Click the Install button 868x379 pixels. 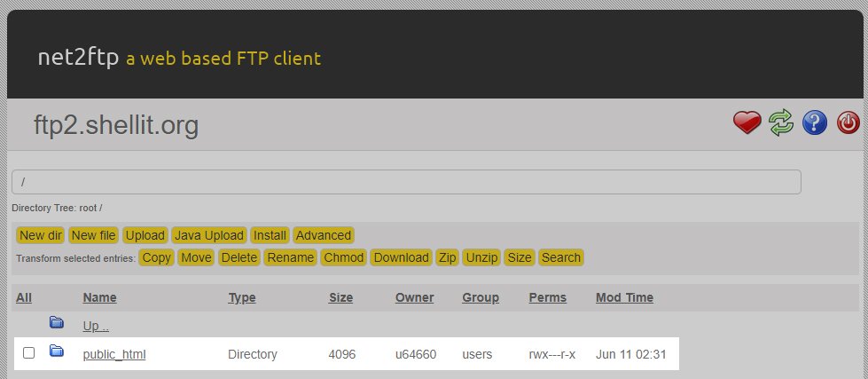click(270, 235)
